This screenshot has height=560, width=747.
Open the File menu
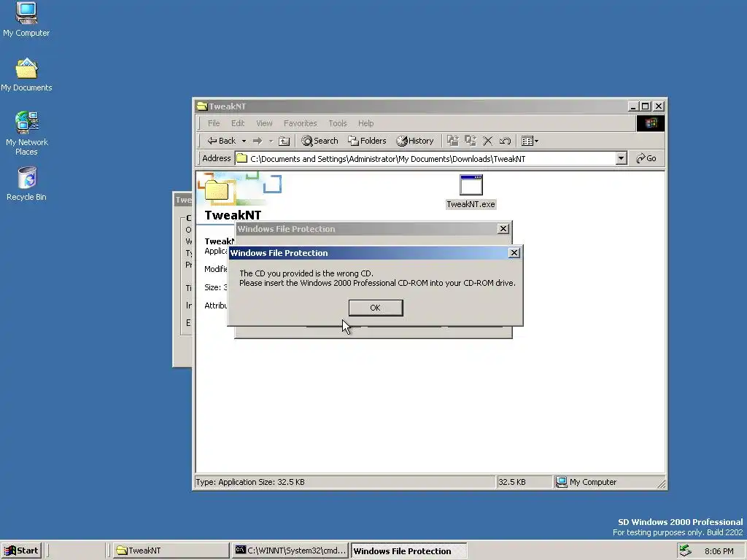[x=214, y=123]
